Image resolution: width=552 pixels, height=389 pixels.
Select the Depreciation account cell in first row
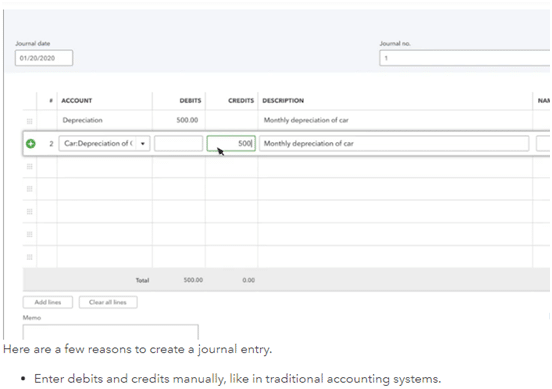point(105,120)
